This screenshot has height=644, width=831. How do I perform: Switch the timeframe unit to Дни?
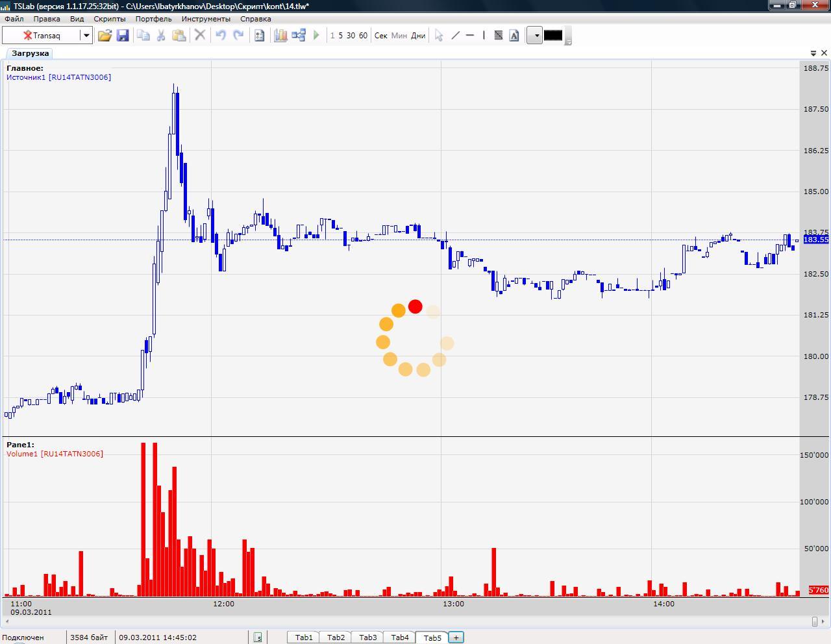tap(418, 36)
